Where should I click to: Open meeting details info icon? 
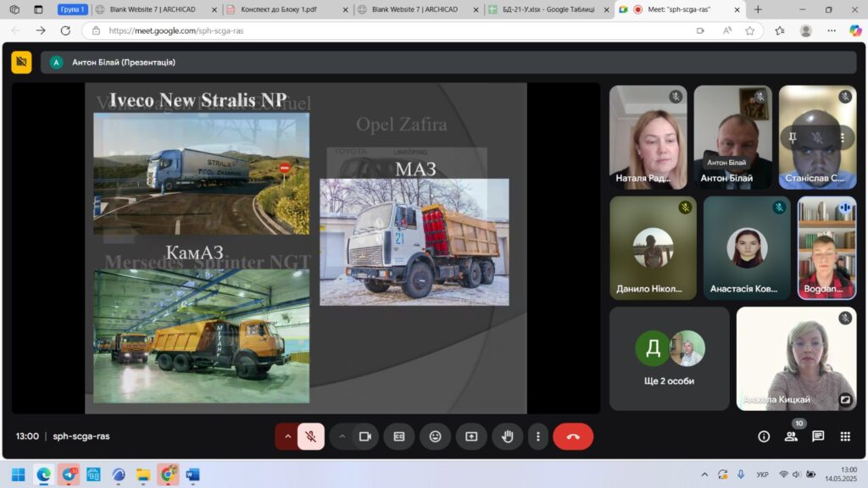point(764,436)
